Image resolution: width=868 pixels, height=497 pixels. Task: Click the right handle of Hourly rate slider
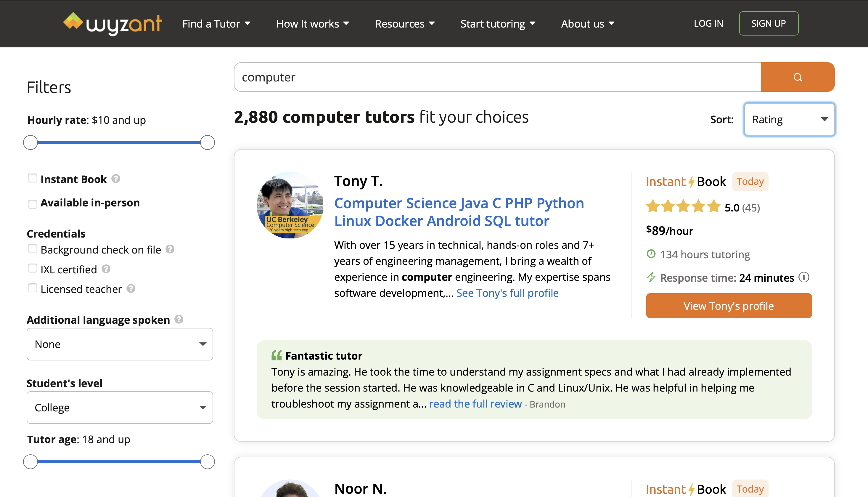coord(207,142)
